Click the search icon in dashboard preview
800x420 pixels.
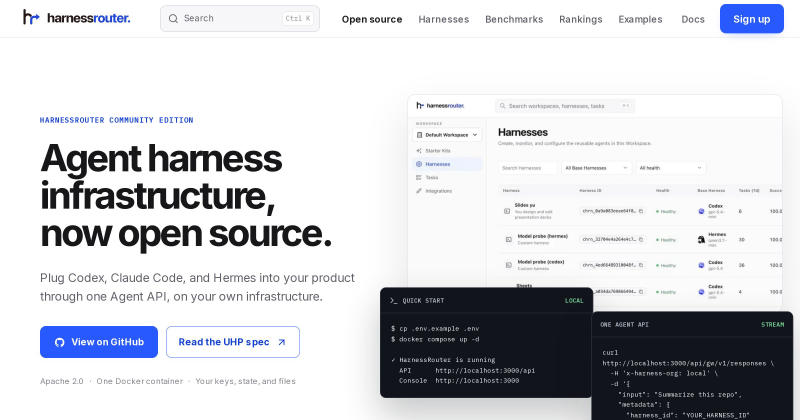click(x=503, y=106)
